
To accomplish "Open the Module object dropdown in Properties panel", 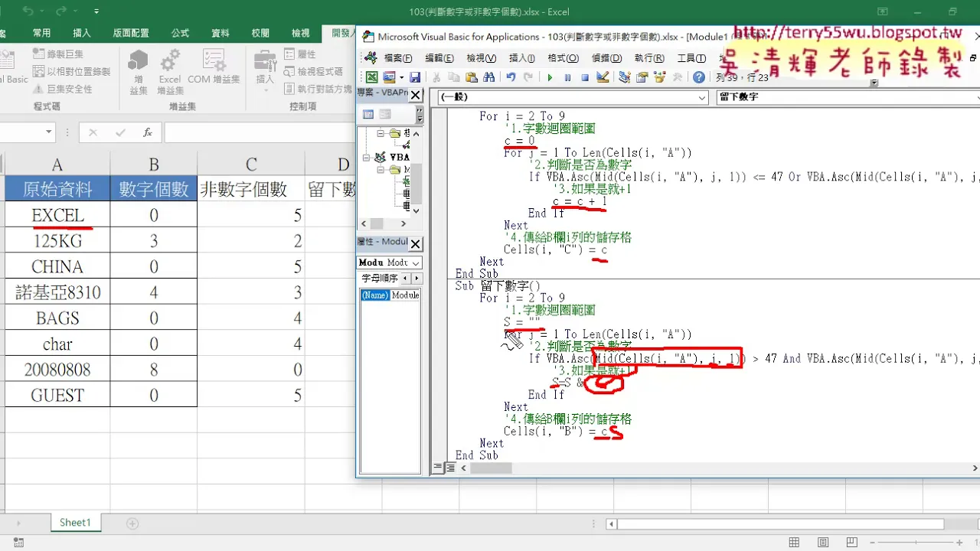I will (x=416, y=262).
